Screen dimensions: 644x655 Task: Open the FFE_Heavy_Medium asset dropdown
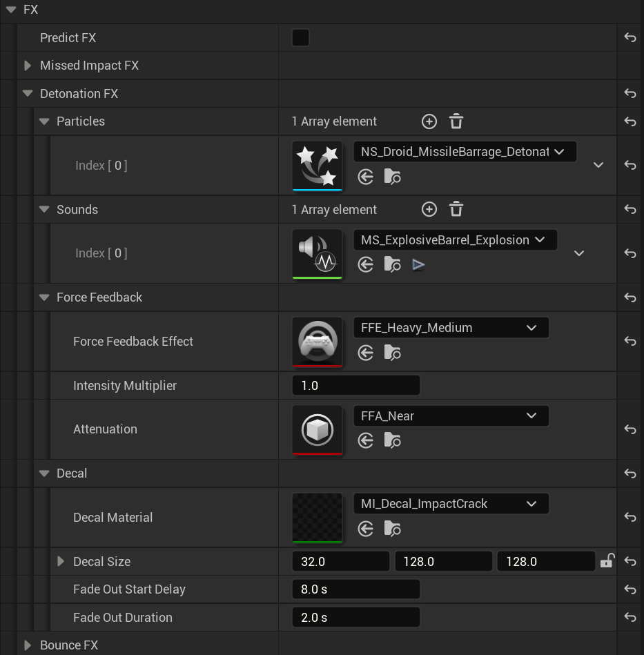pos(451,327)
